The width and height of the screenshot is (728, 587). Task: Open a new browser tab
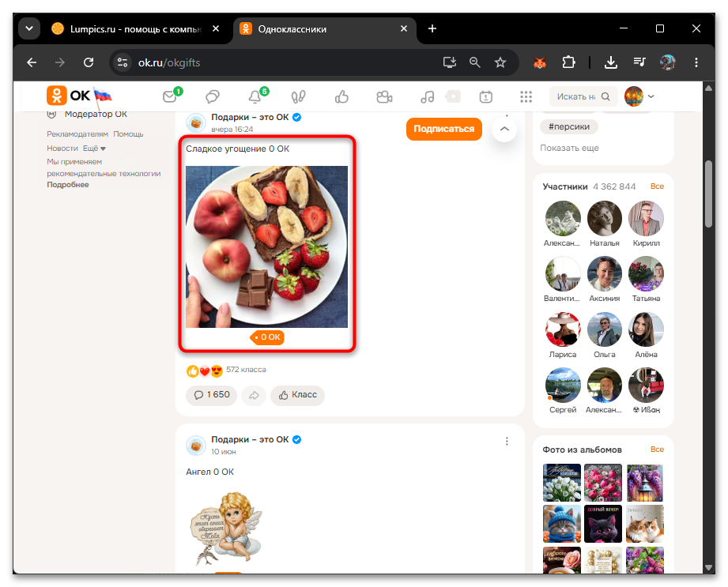432,28
